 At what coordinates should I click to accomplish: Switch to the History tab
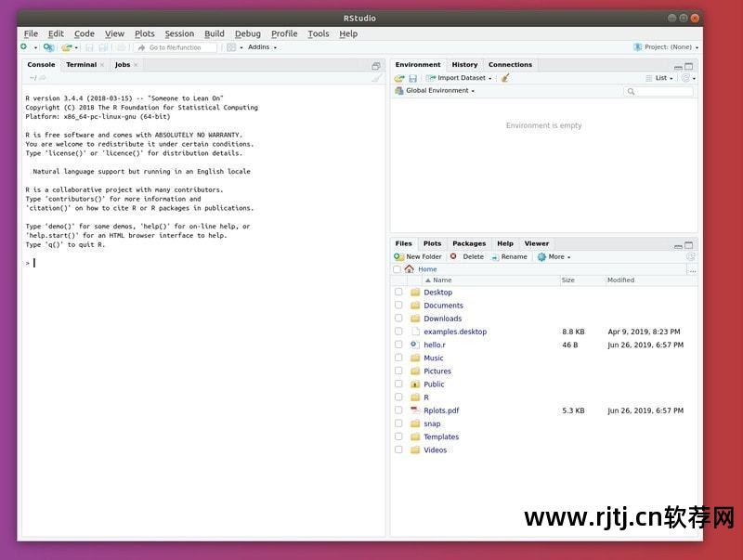464,64
